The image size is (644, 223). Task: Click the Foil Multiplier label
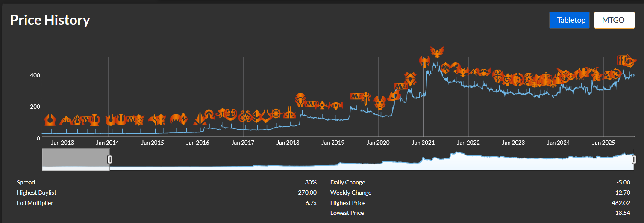[x=35, y=203]
